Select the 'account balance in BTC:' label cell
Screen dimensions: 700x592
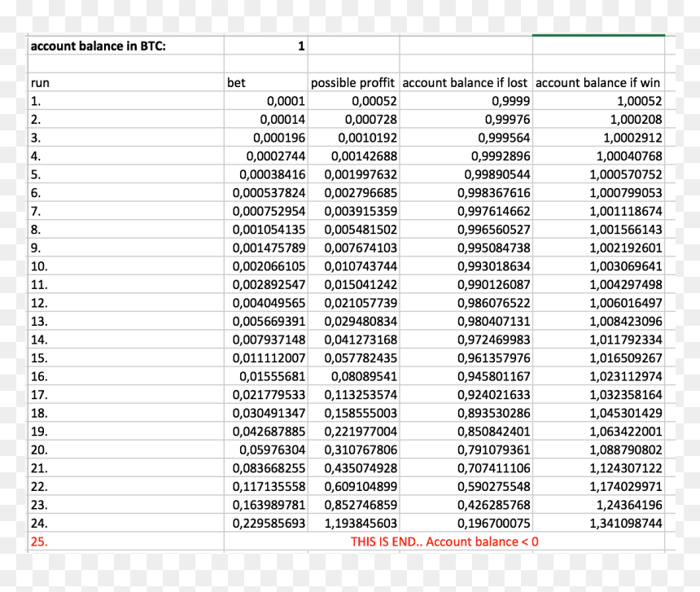(126, 46)
